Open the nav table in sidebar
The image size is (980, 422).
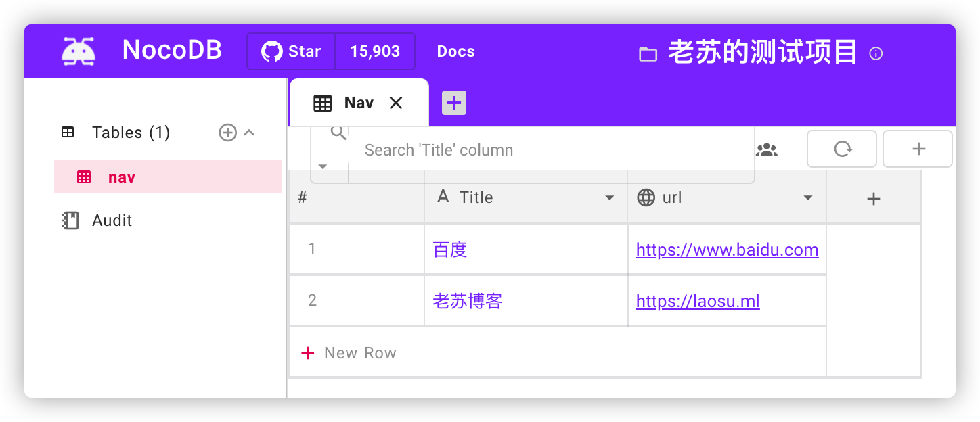point(168,177)
